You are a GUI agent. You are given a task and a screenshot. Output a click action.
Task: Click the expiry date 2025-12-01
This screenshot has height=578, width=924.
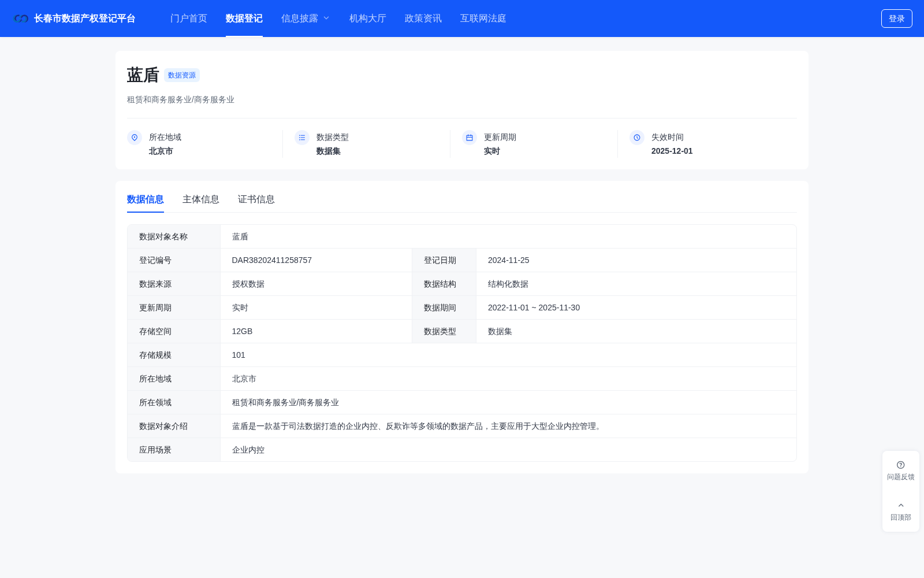click(x=672, y=151)
